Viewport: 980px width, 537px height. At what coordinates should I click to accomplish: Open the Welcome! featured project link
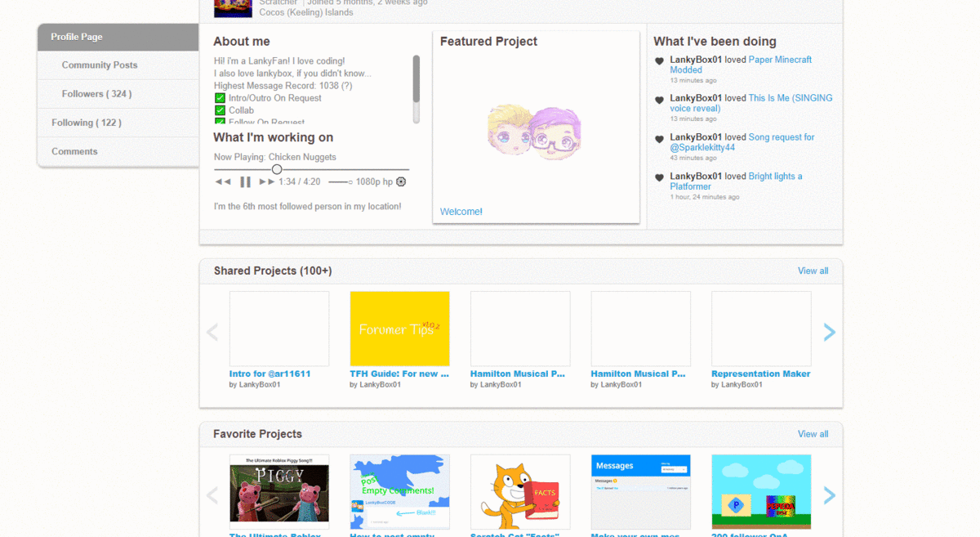tap(461, 212)
